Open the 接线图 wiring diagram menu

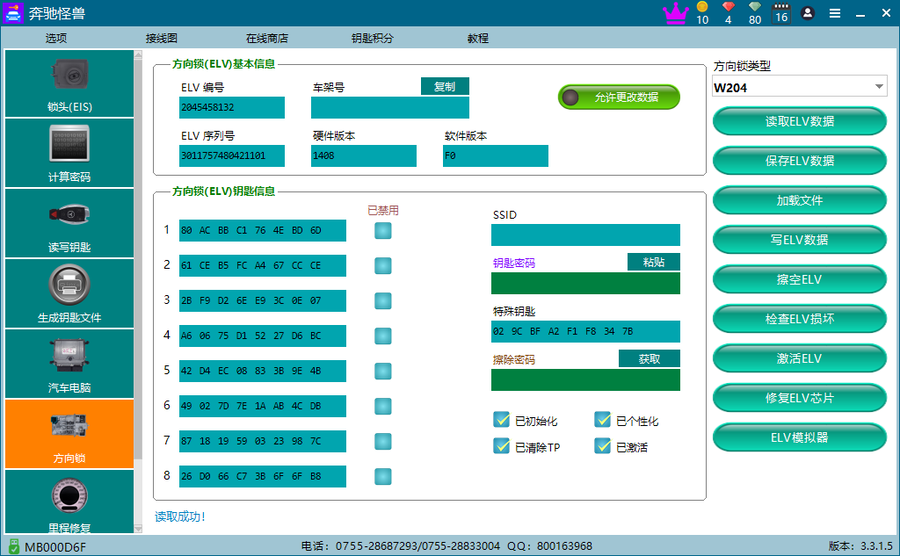161,38
